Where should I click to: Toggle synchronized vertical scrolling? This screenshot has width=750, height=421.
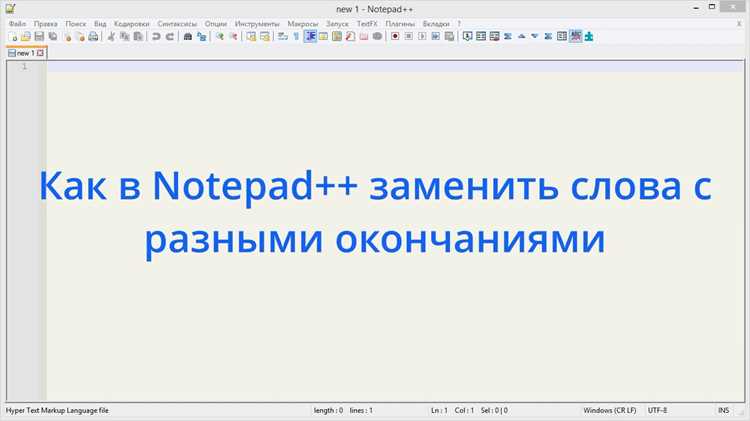[x=251, y=36]
